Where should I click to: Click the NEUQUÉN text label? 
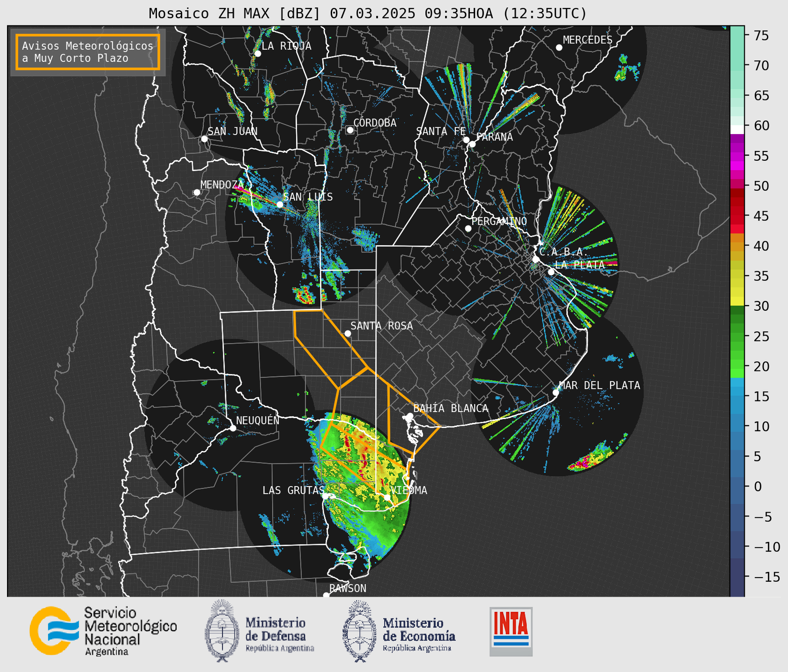258,420
